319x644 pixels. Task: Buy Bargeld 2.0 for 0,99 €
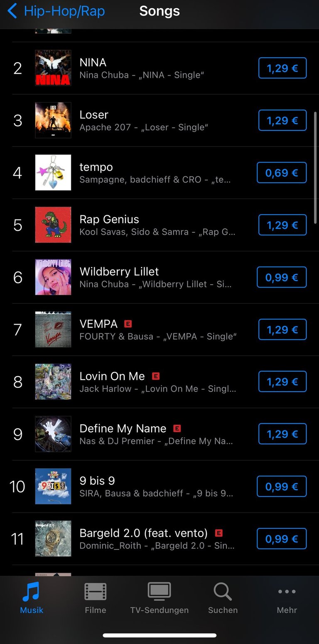click(282, 539)
